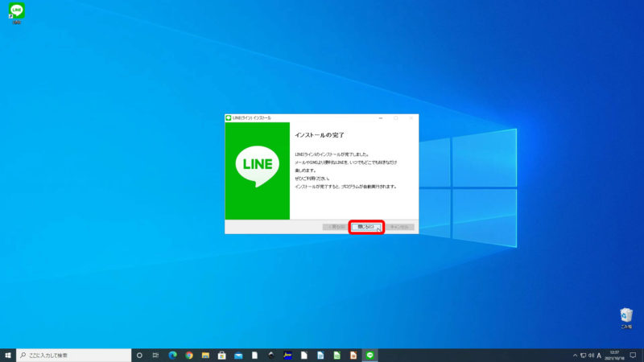
Task: Open the Mail app from the taskbar
Action: [x=238, y=355]
